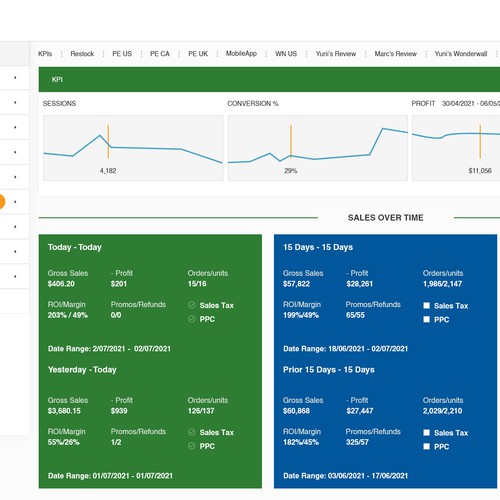Screen dimensions: 500x500
Task: Click Orders/units value 2,029/2,210
Action: [442, 411]
